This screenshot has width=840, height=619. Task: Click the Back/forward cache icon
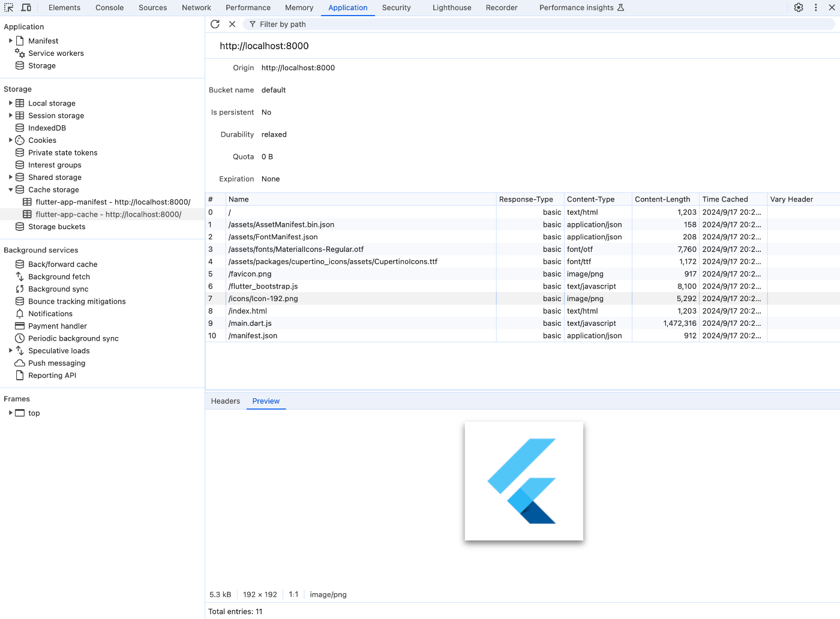pyautogui.click(x=20, y=265)
